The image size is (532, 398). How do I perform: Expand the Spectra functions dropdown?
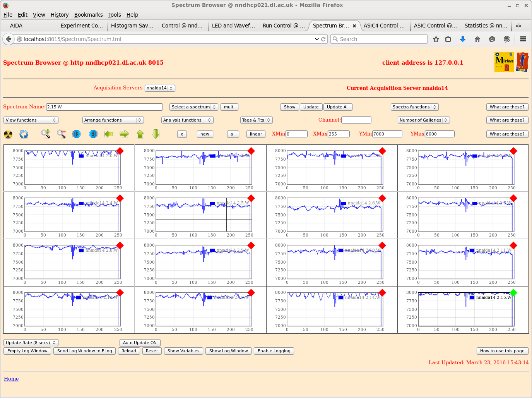[414, 107]
